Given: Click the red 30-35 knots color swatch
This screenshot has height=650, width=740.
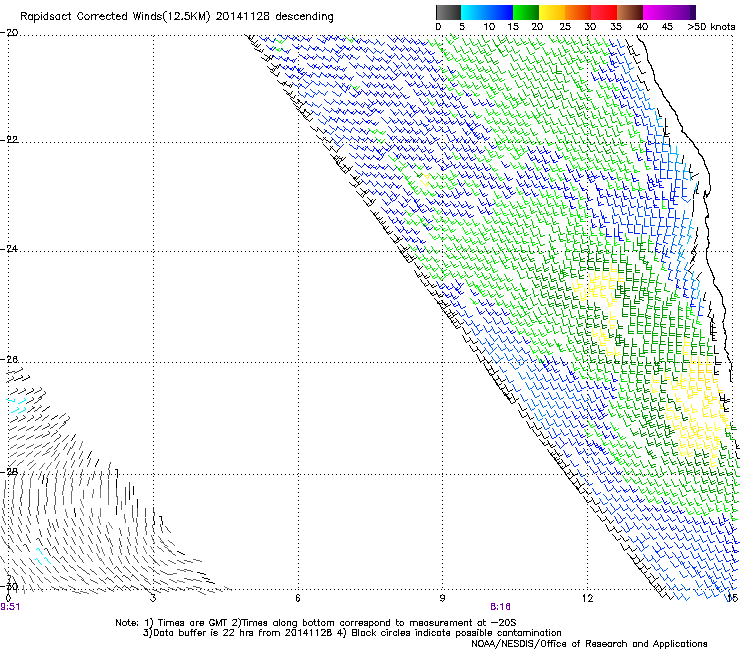Looking at the screenshot, I should (604, 12).
